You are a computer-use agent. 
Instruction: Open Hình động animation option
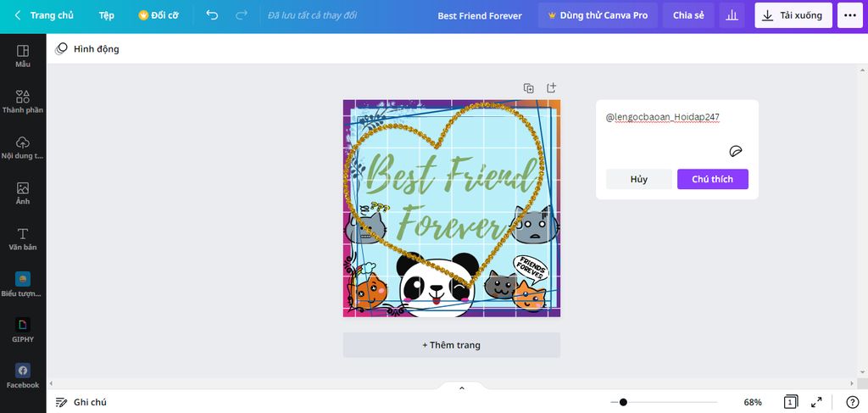[x=87, y=48]
